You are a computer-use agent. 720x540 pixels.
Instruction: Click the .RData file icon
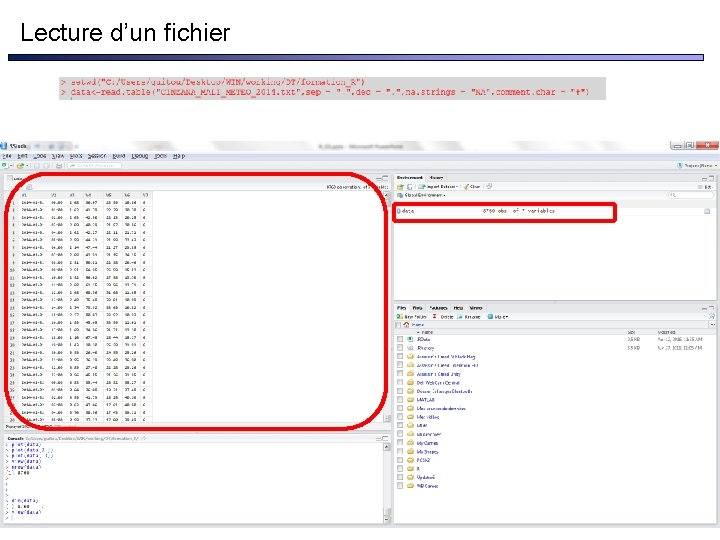point(411,339)
